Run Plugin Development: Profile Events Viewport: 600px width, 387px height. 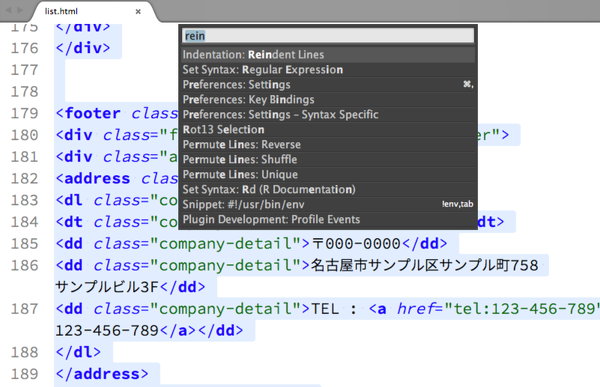point(328,219)
